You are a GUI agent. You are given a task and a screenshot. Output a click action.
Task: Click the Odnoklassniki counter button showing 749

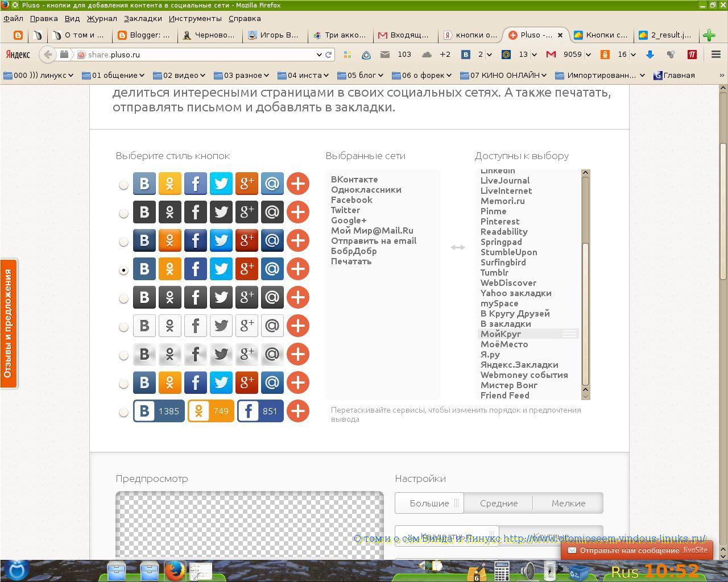click(x=211, y=411)
